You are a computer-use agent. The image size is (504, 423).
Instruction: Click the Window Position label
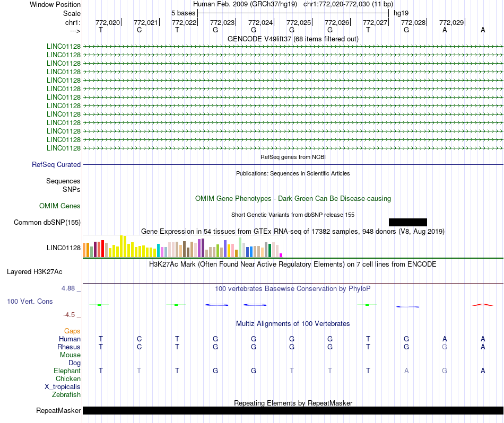(x=55, y=4)
